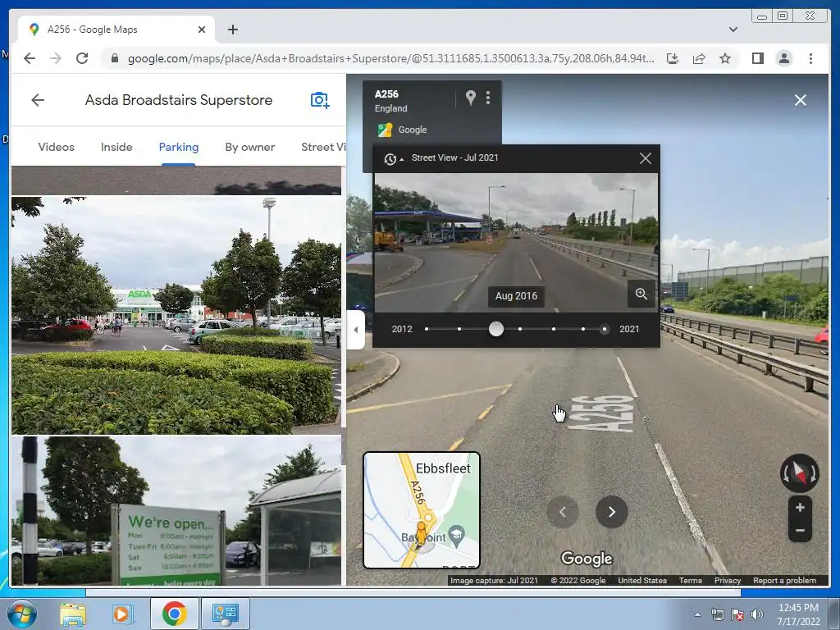Click the browser back button
This screenshot has height=630, width=840.
[30, 58]
